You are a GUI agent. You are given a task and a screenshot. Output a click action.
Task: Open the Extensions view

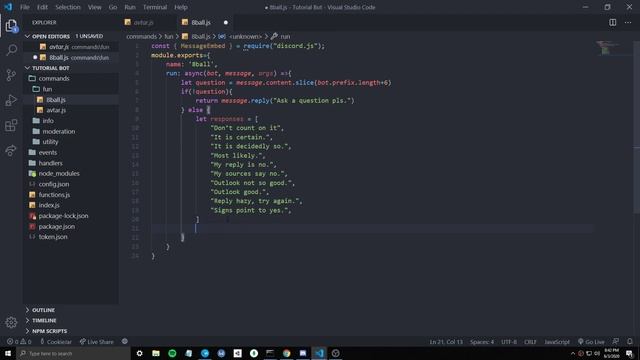[11, 125]
